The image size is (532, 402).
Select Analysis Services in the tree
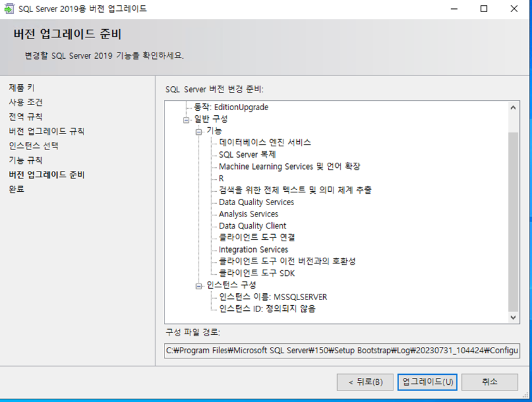tap(249, 214)
